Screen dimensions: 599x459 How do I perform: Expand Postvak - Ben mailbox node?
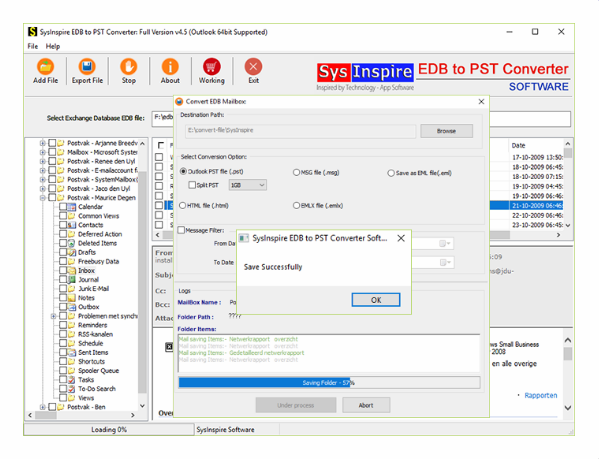tap(43, 407)
